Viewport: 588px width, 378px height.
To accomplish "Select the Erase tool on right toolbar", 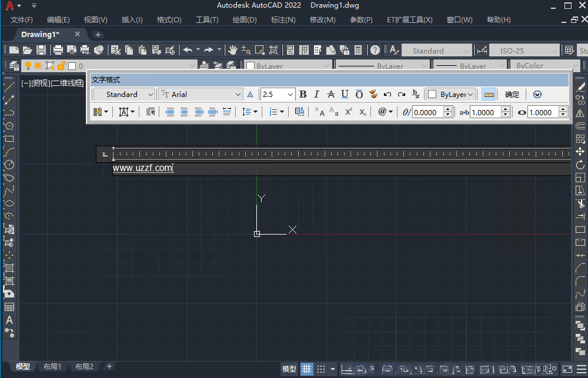I will [580, 87].
